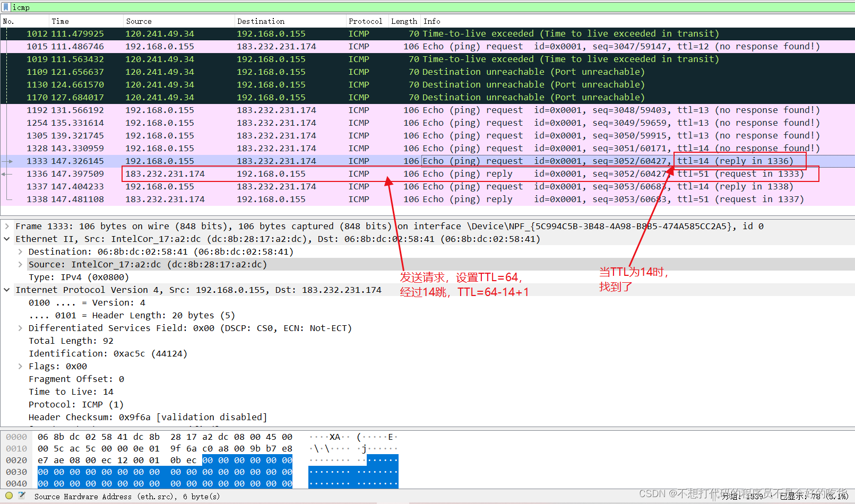Click hex dump offset row 0030
The width and height of the screenshot is (855, 504).
point(16,472)
